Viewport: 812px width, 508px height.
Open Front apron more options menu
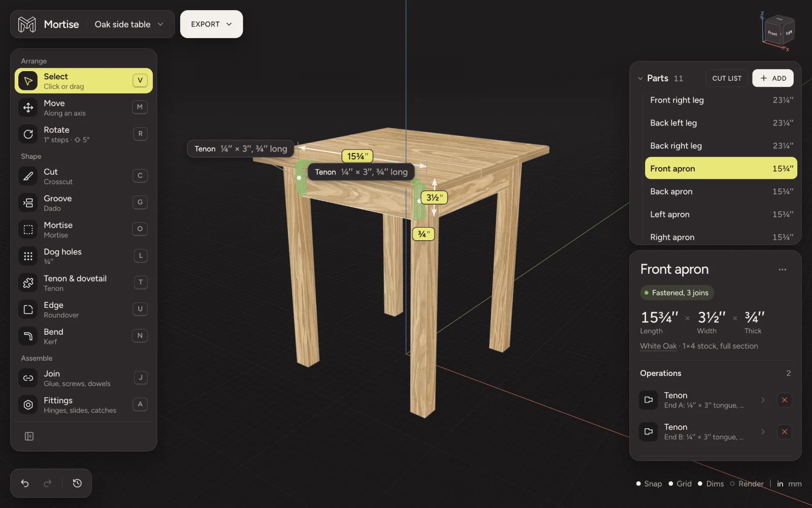point(782,269)
